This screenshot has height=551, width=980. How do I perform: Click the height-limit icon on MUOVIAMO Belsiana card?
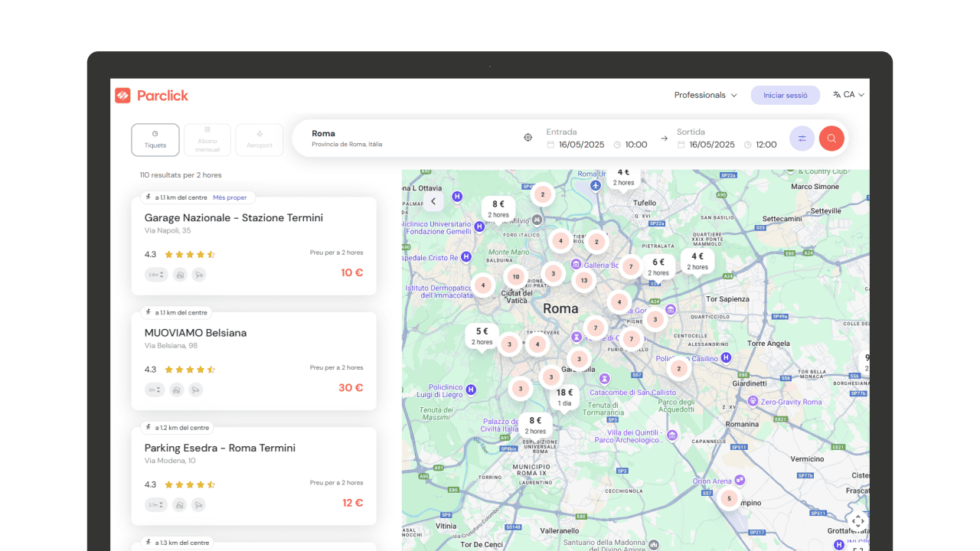click(155, 390)
